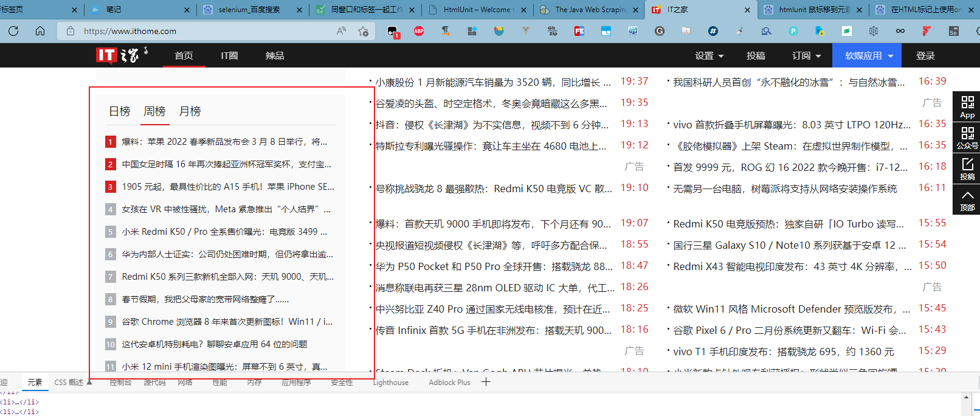The image size is (980, 416).
Task: Switch to the selenium_百度搜索 tab
Action: click(x=252, y=9)
